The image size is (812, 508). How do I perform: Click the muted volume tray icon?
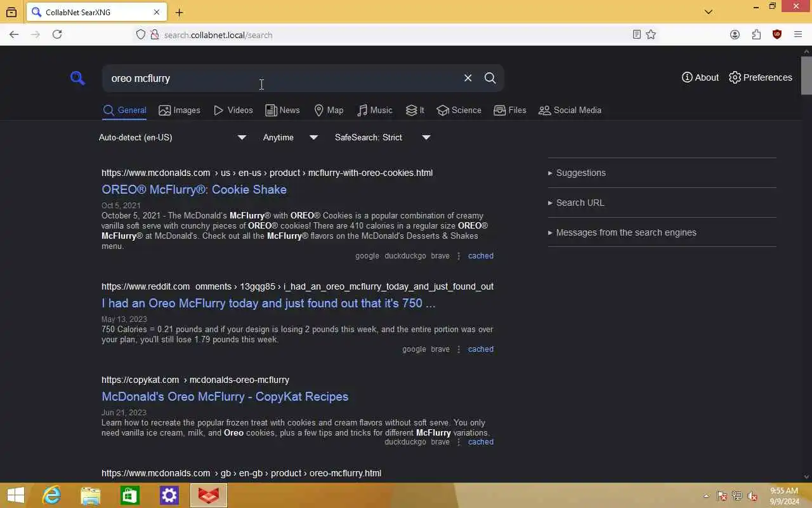(x=752, y=497)
